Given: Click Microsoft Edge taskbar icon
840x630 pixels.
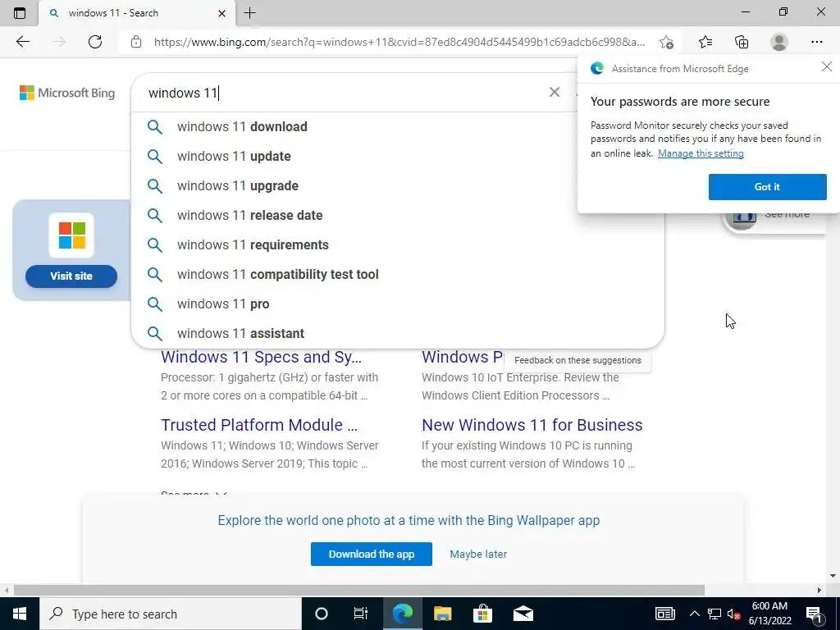Looking at the screenshot, I should (x=402, y=614).
